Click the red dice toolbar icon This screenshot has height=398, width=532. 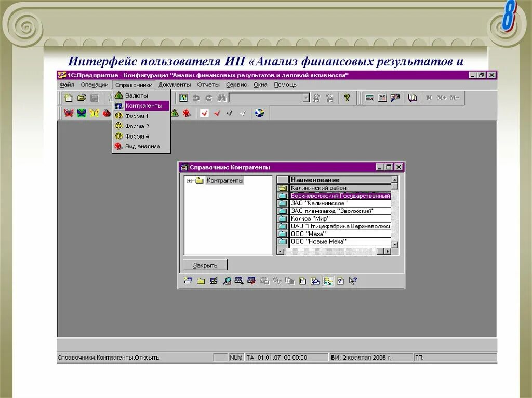pos(187,113)
